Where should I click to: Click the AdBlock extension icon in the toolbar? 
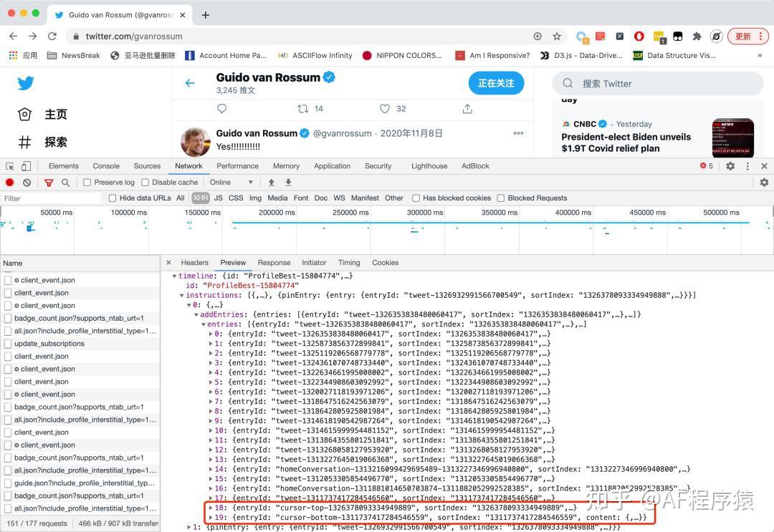click(639, 36)
